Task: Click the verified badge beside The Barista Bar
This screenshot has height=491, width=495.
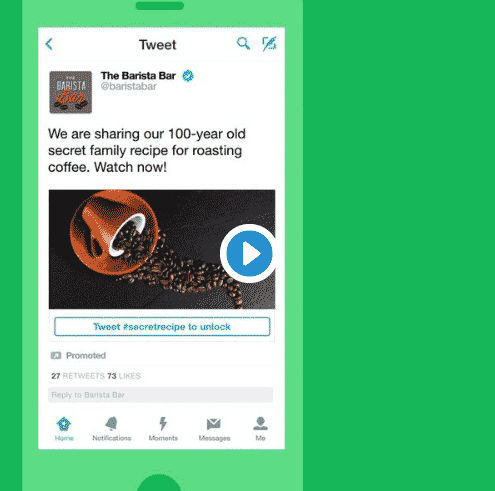Action: (188, 76)
